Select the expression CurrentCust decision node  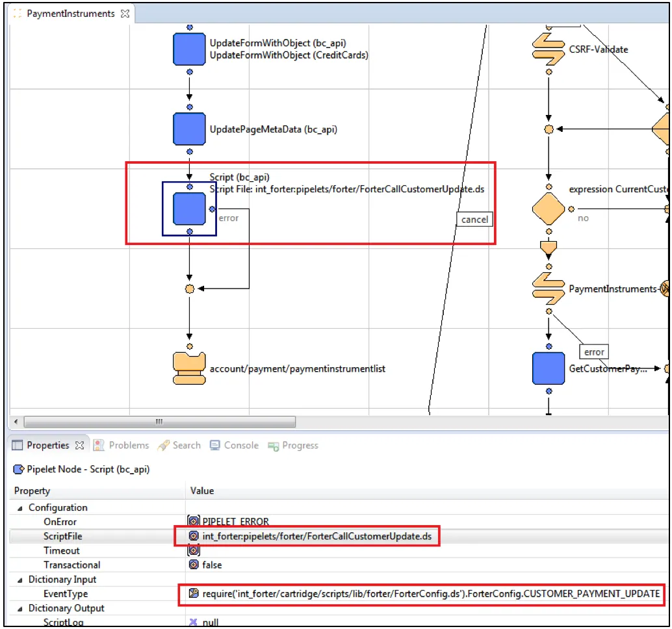pos(549,209)
